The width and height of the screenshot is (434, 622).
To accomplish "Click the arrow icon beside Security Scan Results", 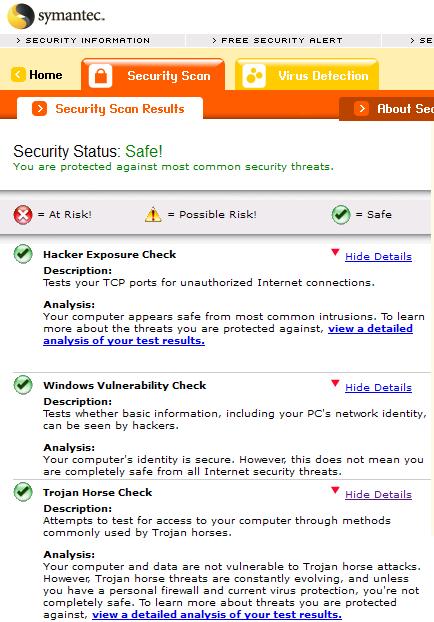I will [40, 108].
